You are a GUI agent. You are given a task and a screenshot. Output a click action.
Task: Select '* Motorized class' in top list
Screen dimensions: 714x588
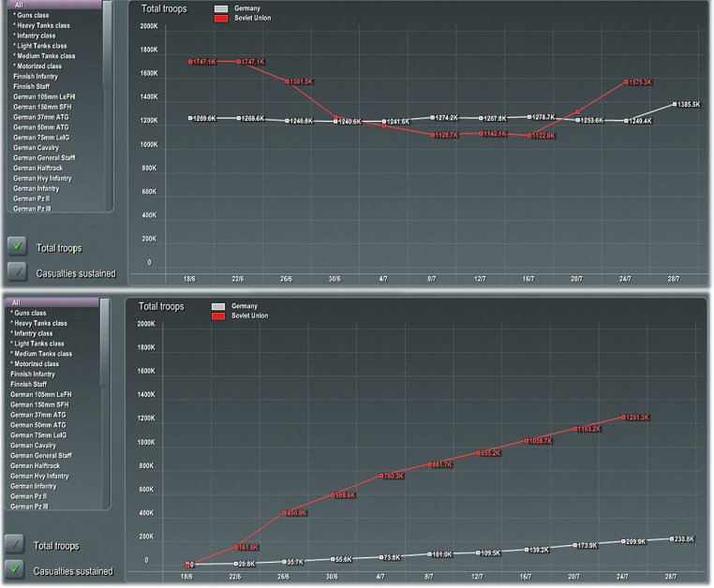(x=37, y=66)
